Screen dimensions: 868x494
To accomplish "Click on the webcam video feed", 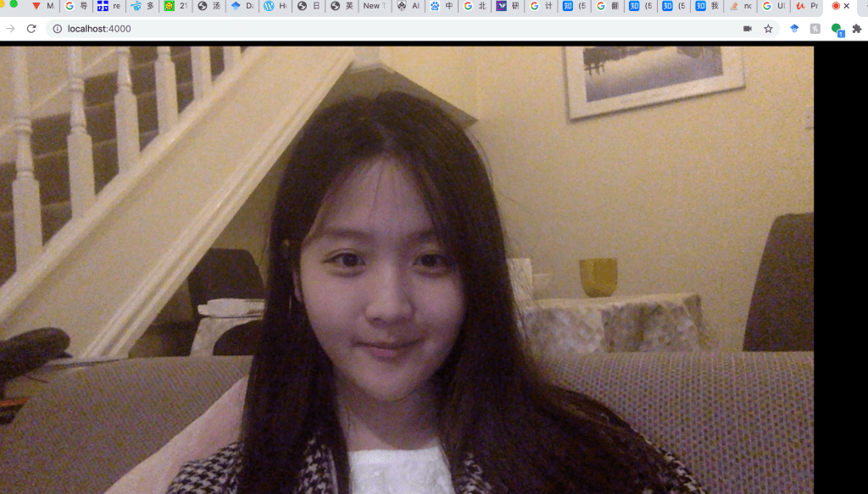I will 407,269.
